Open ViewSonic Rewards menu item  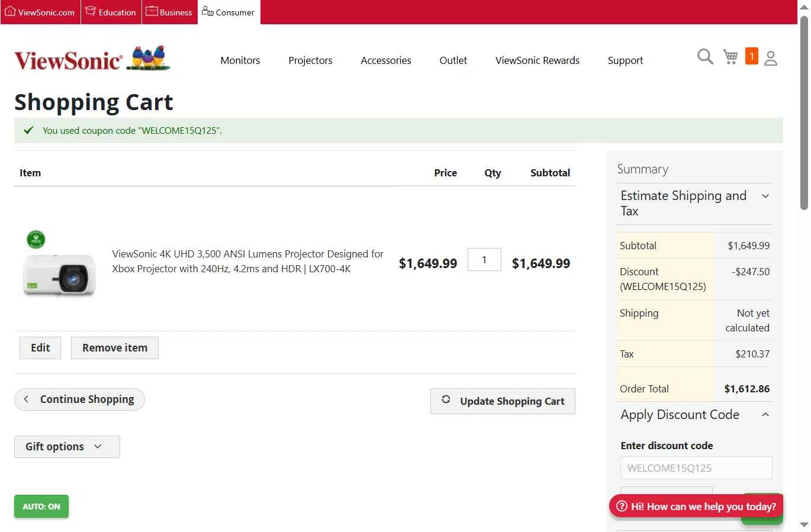click(x=538, y=60)
